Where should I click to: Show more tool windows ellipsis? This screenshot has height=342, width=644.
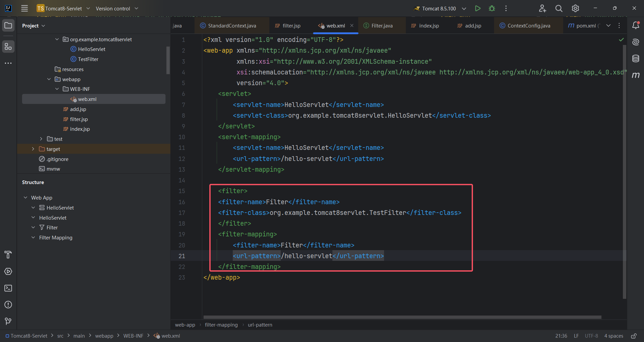[x=8, y=63]
